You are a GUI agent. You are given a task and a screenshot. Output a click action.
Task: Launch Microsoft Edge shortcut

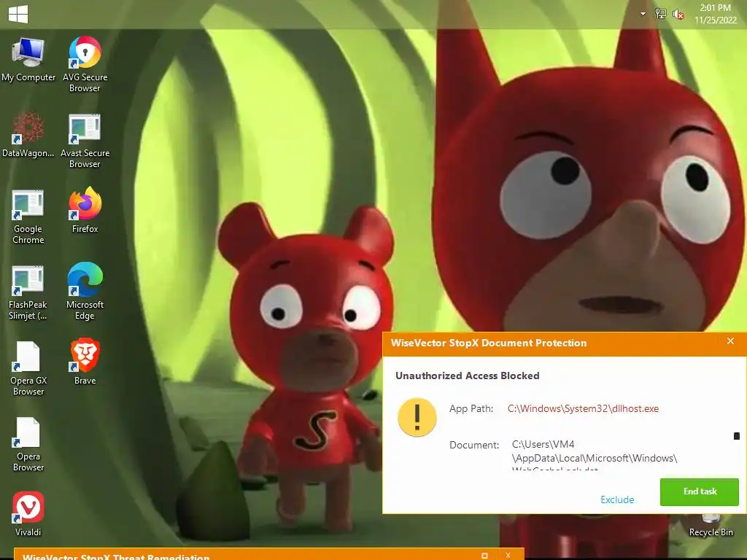85,291
